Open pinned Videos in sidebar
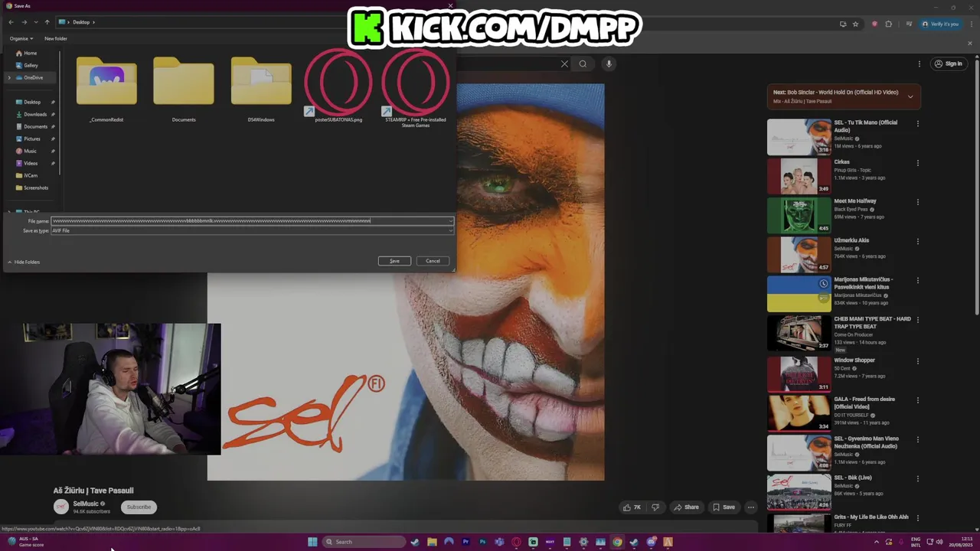The image size is (980, 551). point(31,163)
